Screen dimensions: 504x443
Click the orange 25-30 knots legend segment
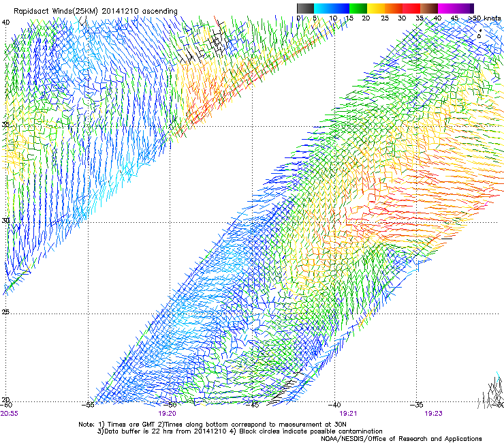coord(394,8)
